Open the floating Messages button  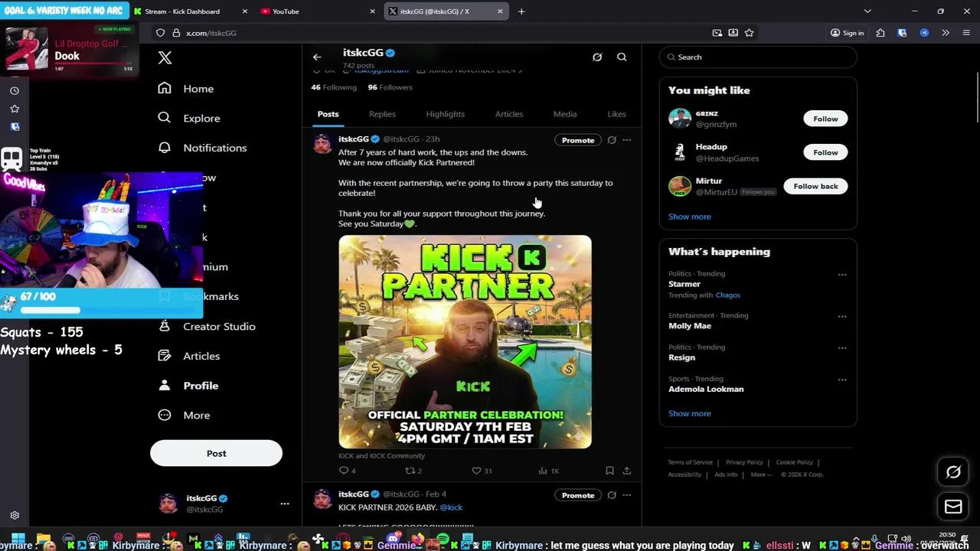tap(953, 507)
